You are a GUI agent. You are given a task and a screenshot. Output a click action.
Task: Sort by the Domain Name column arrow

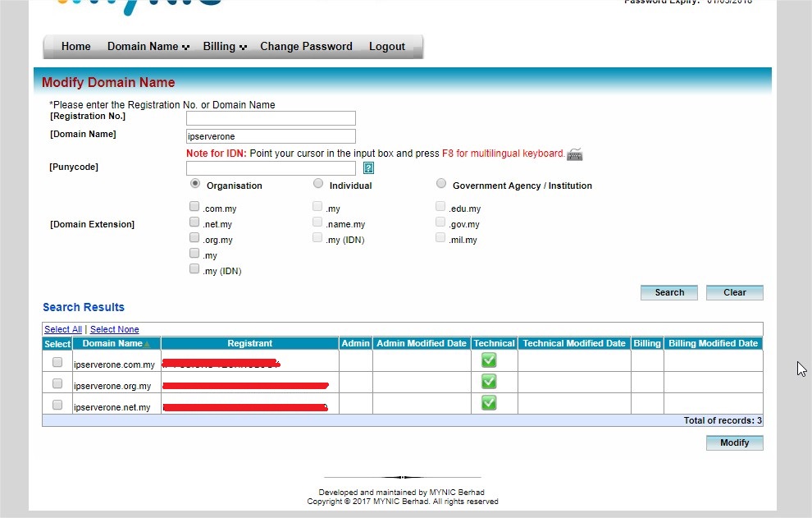[x=147, y=344]
